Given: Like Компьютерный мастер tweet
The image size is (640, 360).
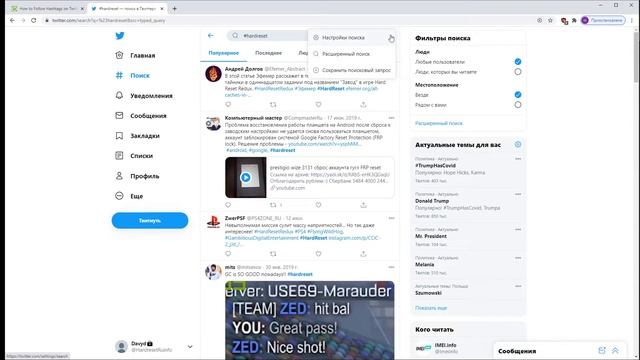Looking at the screenshot, I should pyautogui.click(x=318, y=205).
